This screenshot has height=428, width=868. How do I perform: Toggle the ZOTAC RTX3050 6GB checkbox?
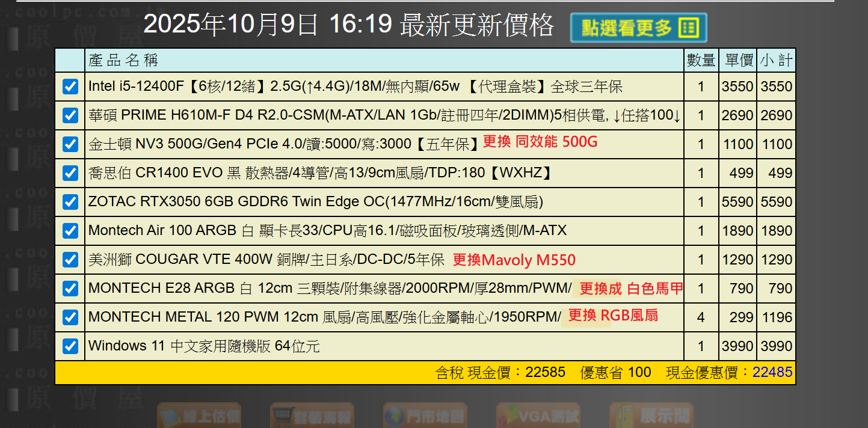(x=70, y=202)
